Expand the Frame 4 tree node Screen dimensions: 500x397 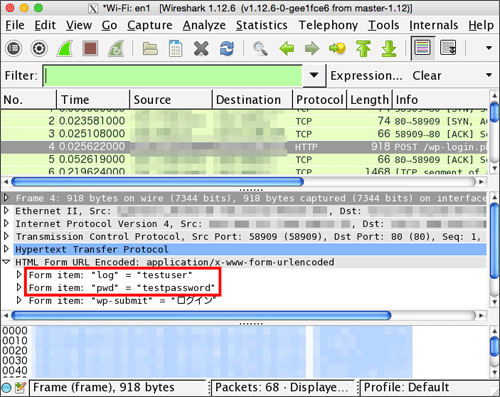(x=6, y=198)
